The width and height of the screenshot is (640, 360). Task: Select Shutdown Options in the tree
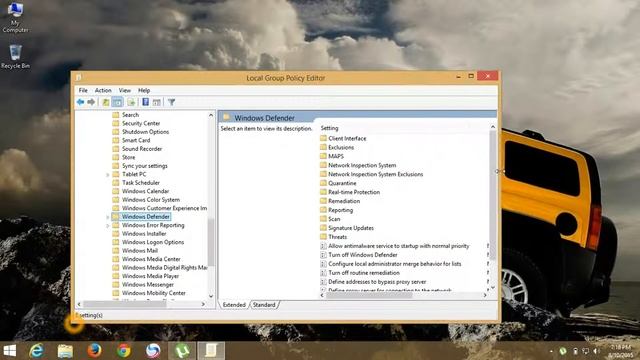(145, 132)
